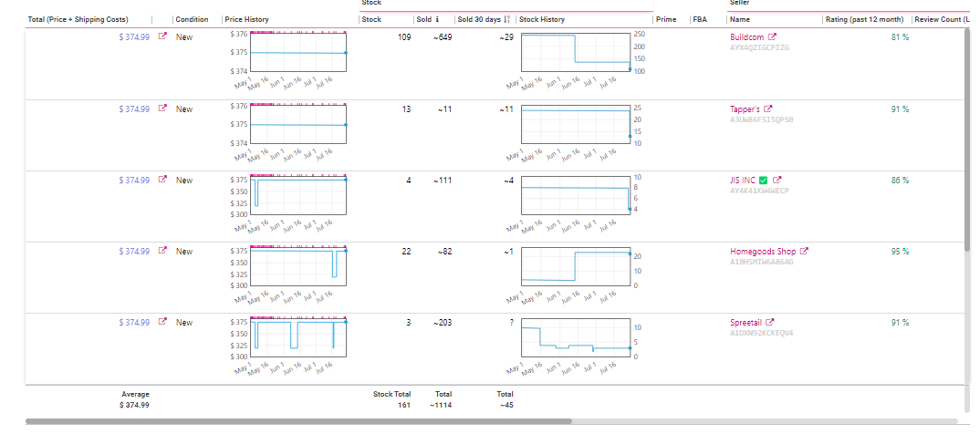Click the ~649 sold value for Buildcom
Viewport: 980px width, 434px height.
[443, 36]
